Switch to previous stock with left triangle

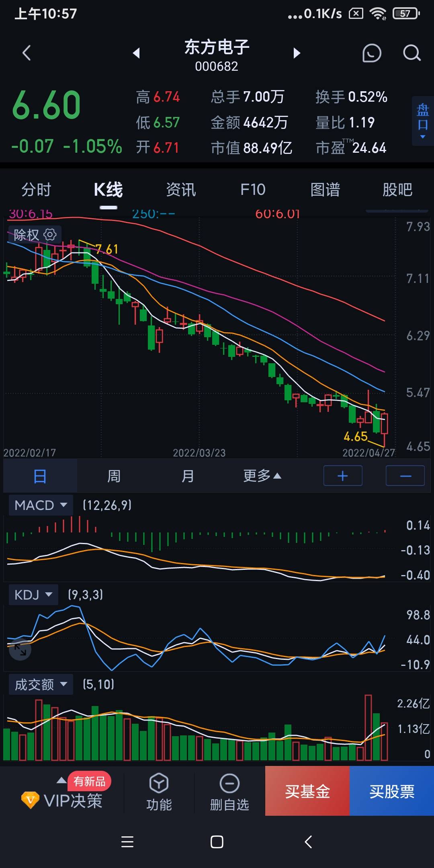click(x=137, y=53)
